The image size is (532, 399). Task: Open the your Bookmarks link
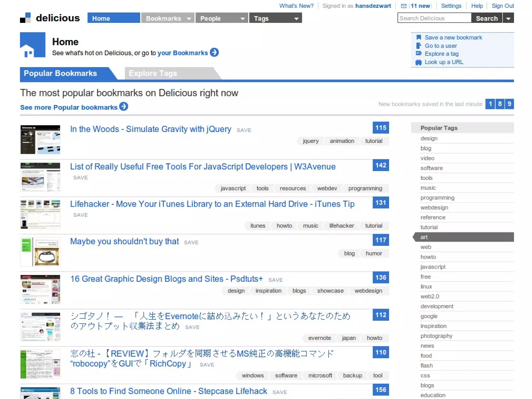(x=183, y=53)
